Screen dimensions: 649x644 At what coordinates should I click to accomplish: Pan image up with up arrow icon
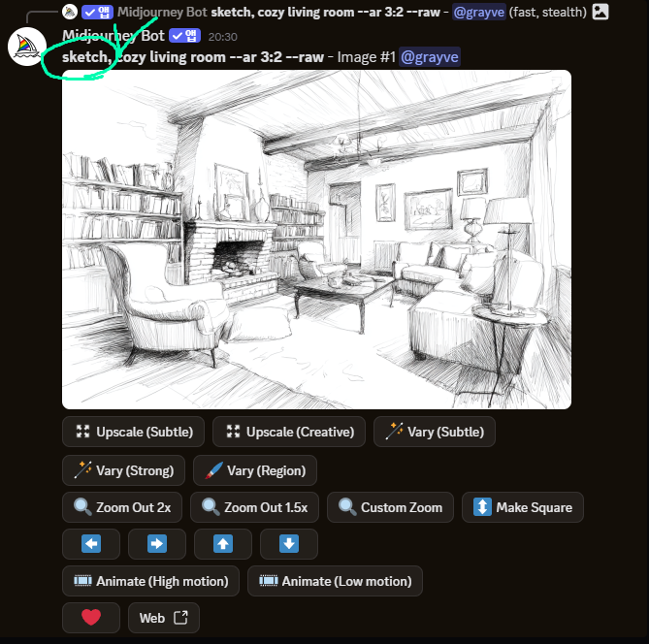click(x=223, y=544)
